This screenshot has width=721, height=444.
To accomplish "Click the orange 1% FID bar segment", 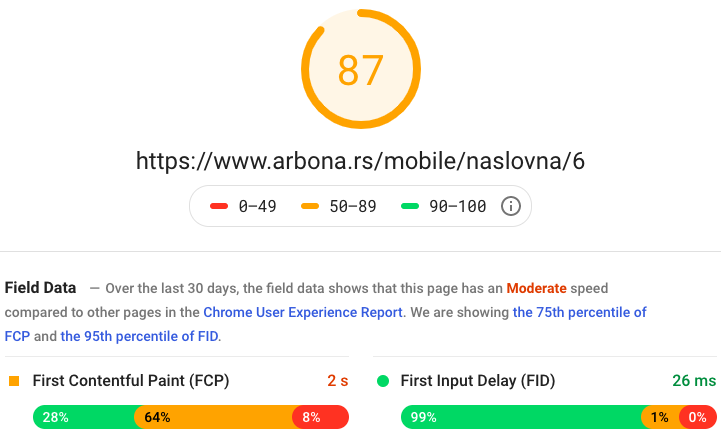I will coord(661,417).
